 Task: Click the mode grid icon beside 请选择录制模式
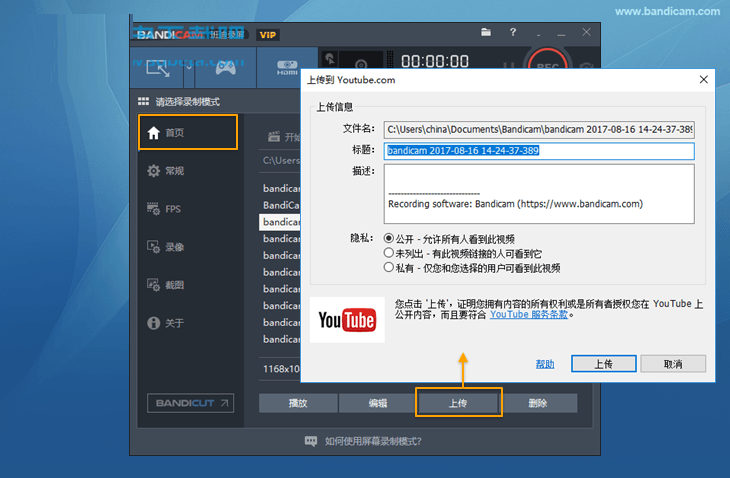pos(143,101)
